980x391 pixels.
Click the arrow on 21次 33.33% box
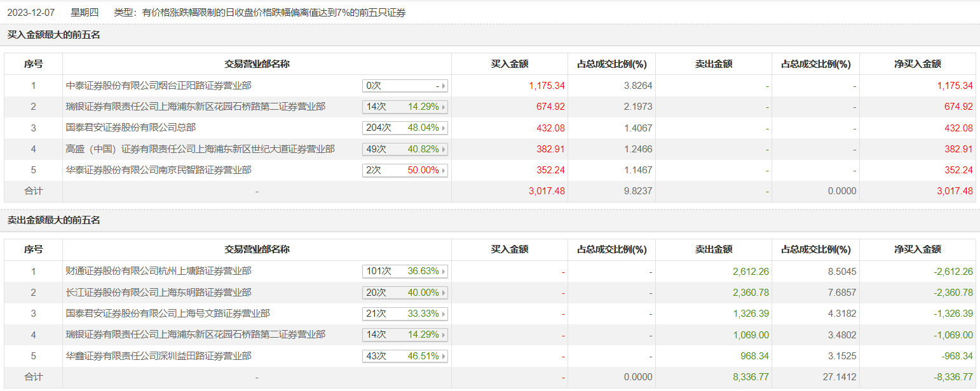(443, 314)
